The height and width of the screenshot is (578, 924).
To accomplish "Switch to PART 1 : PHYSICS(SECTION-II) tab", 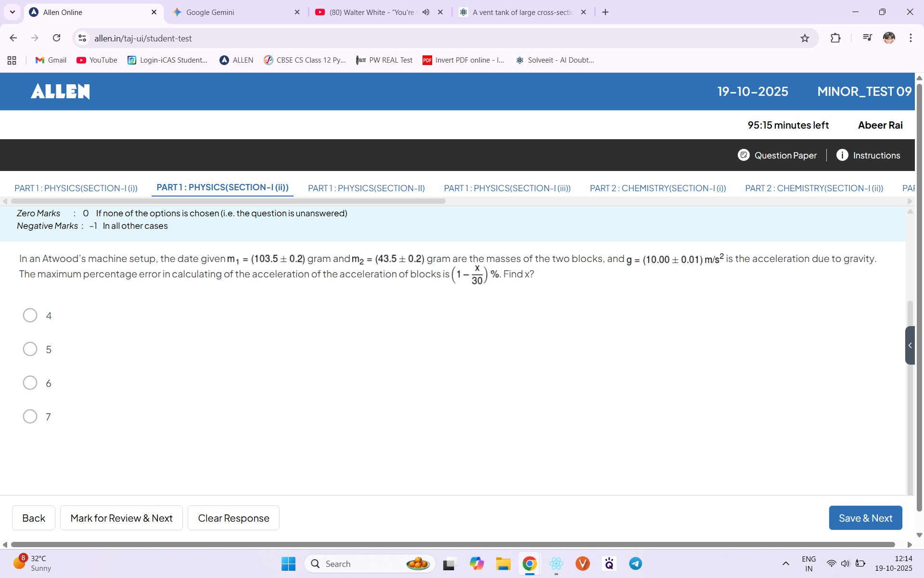I will (x=366, y=188).
